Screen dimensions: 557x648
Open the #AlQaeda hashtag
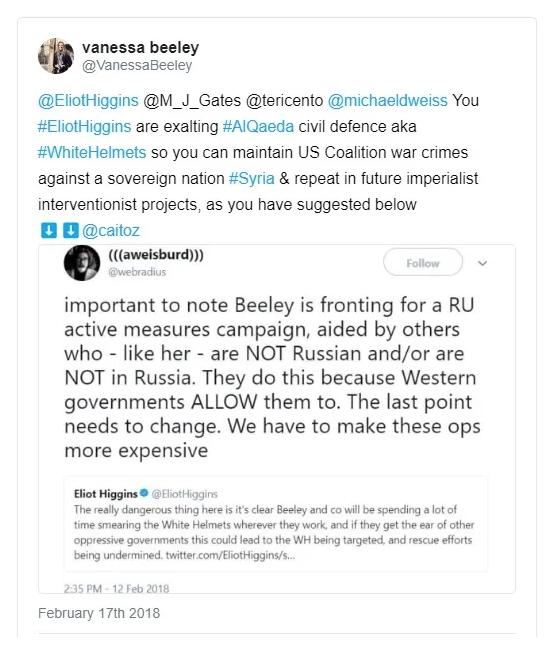[258, 126]
